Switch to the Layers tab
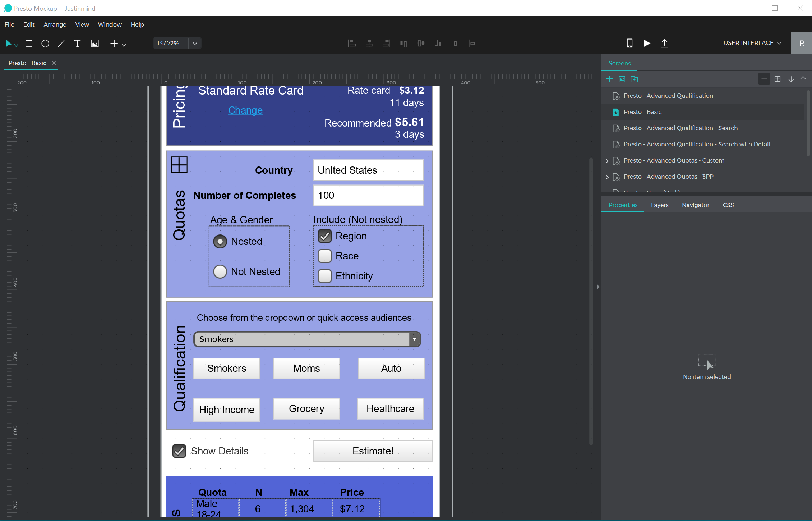The width and height of the screenshot is (812, 521). [659, 205]
